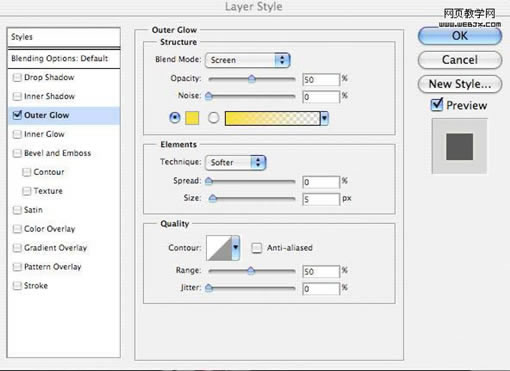Toggle the Preview checkbox

tap(437, 105)
